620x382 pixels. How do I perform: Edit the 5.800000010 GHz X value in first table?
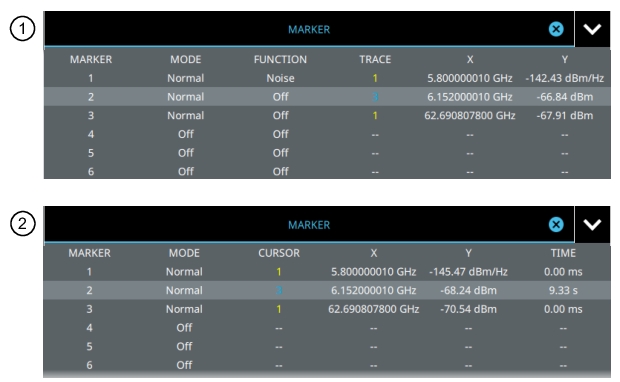[x=470, y=78]
